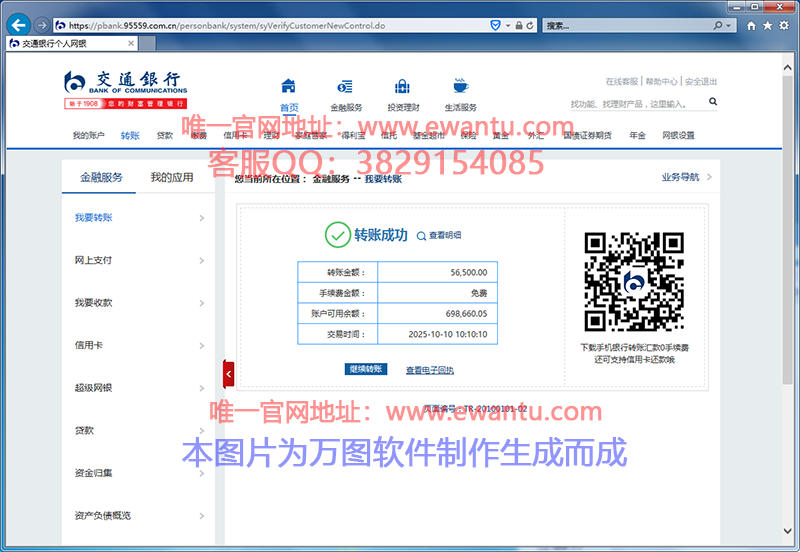Open a new blank browser tab

click(x=147, y=43)
